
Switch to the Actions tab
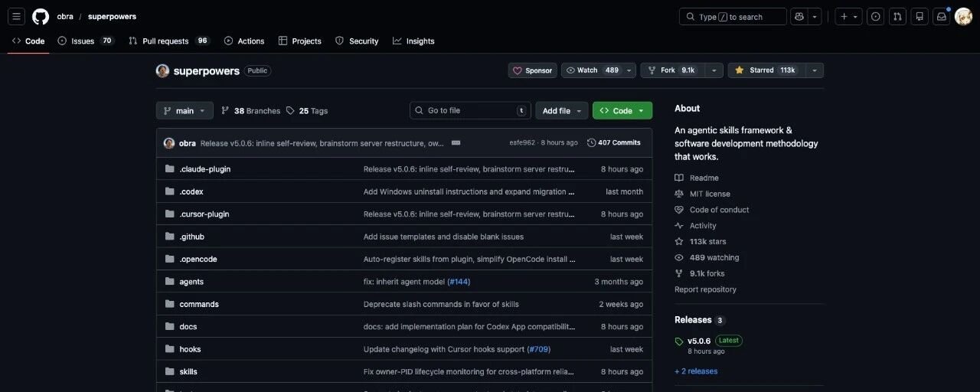click(244, 41)
